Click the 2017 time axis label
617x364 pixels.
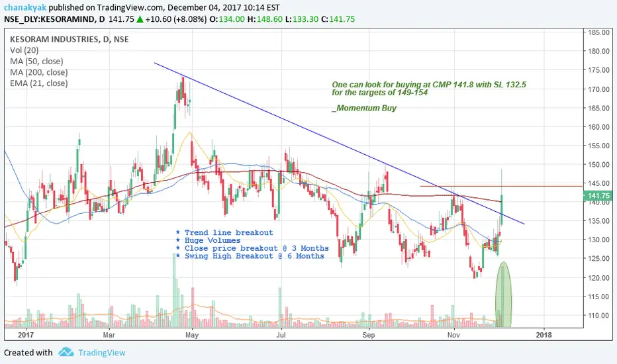26,335
